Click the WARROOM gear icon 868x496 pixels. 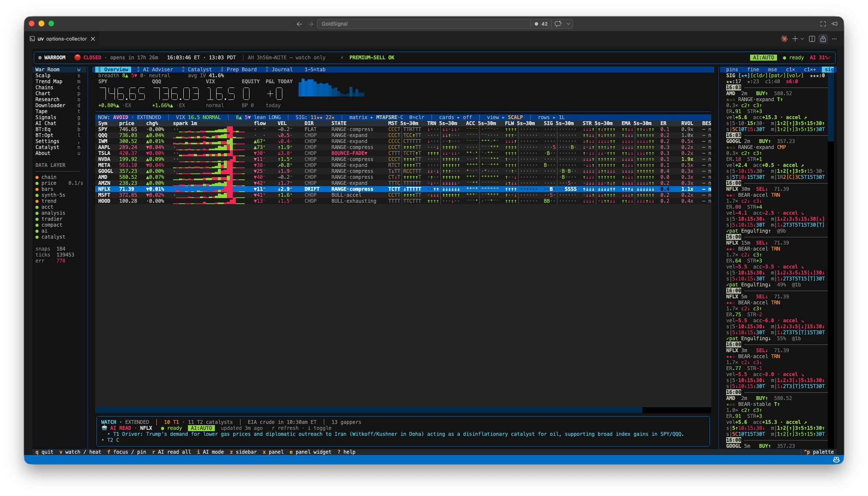click(40, 58)
